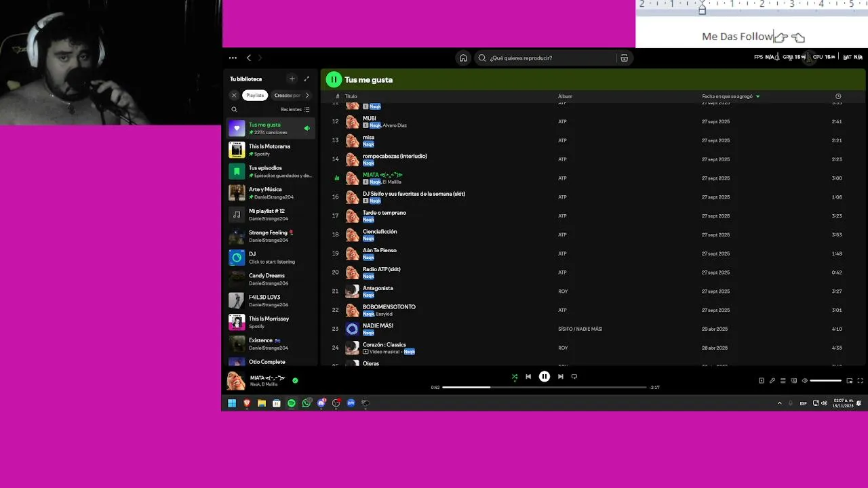This screenshot has width=868, height=488.
Task: Open "Fecha en que se agregó" sort dropdown
Action: pos(730,96)
